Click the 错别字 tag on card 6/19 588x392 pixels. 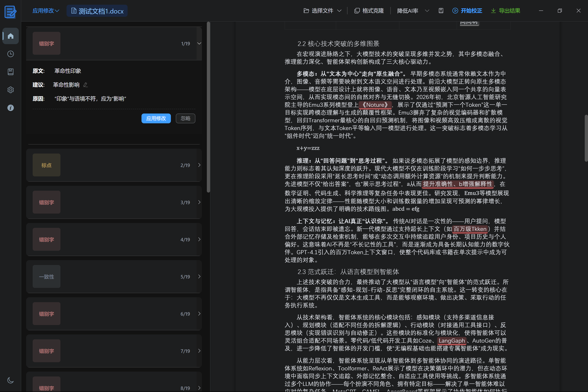tap(47, 314)
